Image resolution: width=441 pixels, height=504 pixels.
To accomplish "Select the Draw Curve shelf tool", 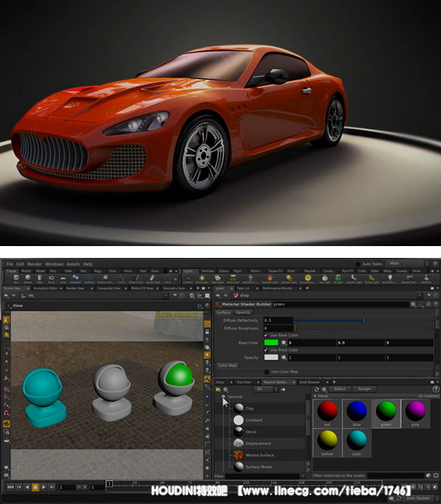I will tap(136, 278).
